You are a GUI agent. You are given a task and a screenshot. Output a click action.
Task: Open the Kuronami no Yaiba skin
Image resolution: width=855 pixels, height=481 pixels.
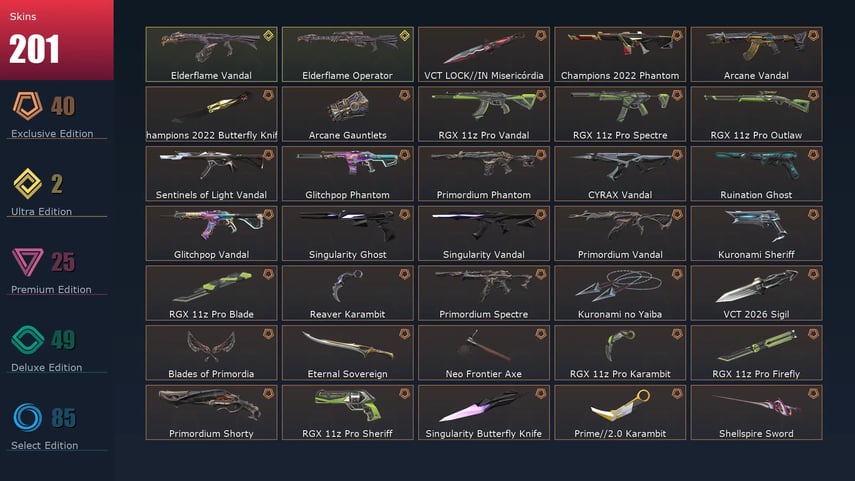[620, 293]
